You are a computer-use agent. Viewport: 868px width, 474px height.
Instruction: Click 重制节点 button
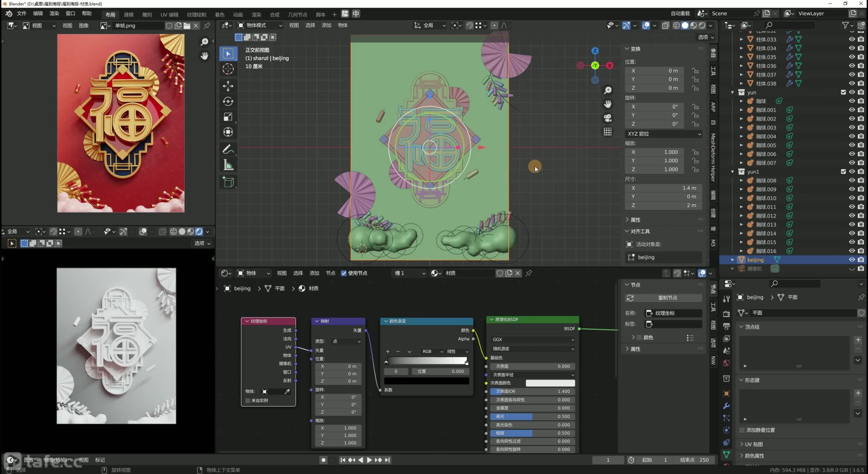point(664,298)
